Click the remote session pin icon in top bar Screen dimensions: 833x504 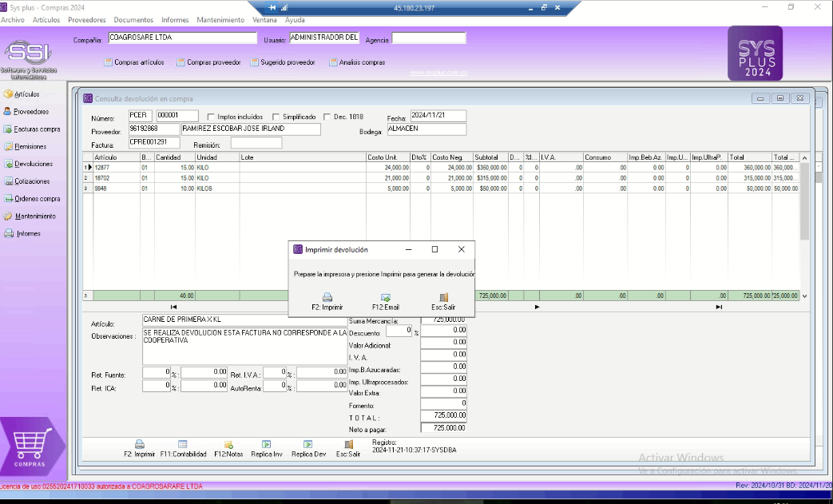pos(272,8)
